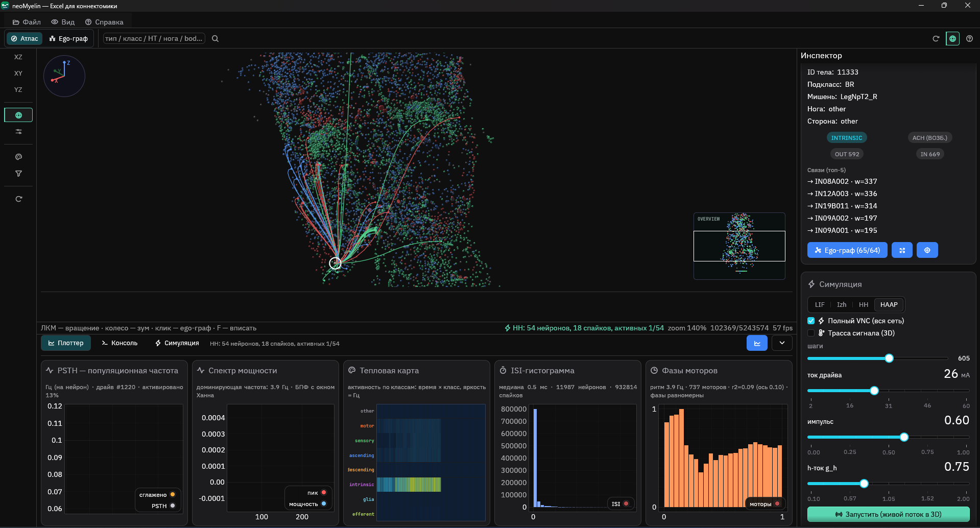
Task: Select connection IN19B011 w=314
Action: (x=842, y=206)
